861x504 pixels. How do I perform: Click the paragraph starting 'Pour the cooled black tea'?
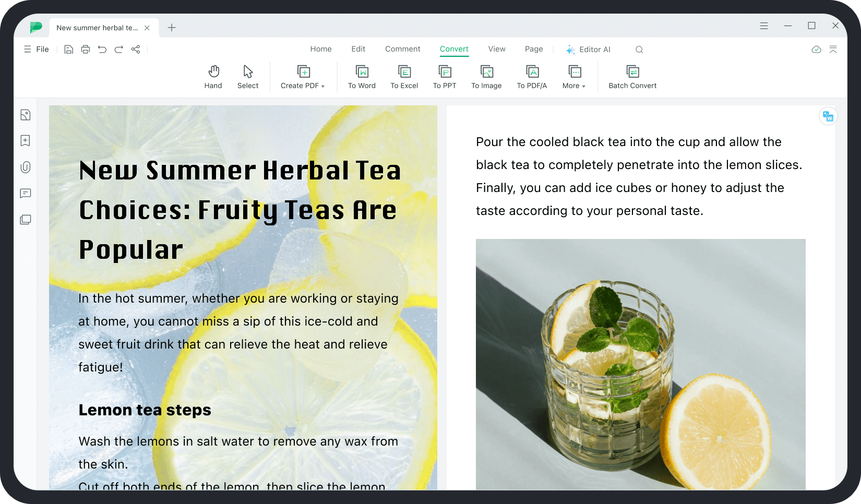coord(639,176)
